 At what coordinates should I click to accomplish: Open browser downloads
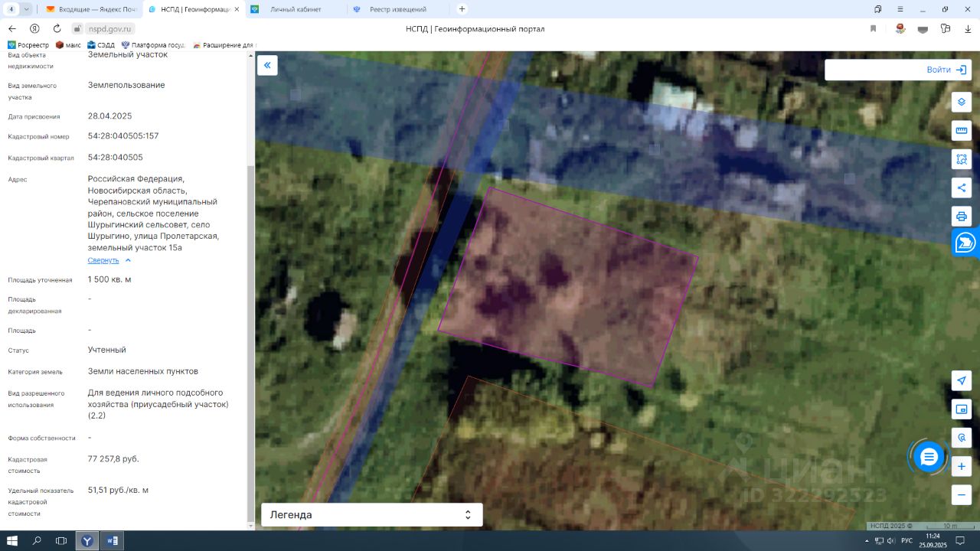click(x=968, y=28)
